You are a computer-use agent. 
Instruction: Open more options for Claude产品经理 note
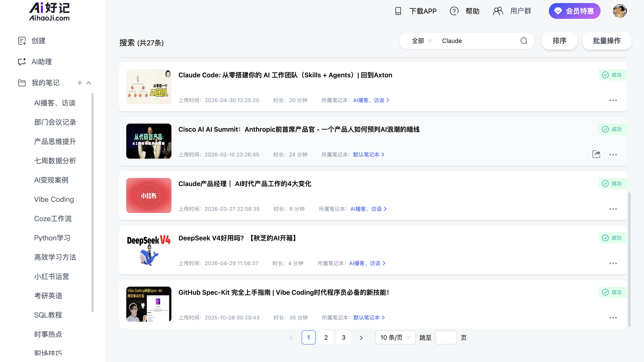pos(613,209)
